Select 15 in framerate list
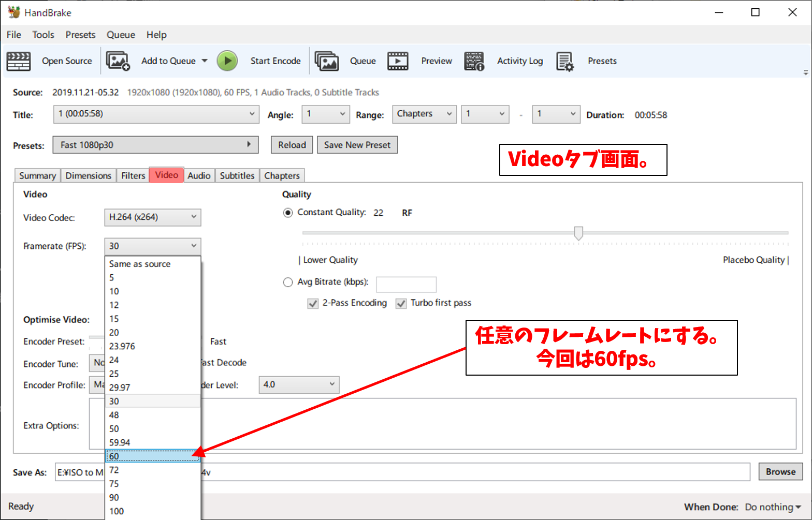 (x=153, y=319)
